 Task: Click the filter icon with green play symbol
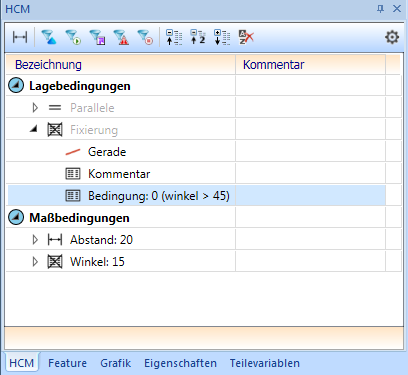click(73, 37)
